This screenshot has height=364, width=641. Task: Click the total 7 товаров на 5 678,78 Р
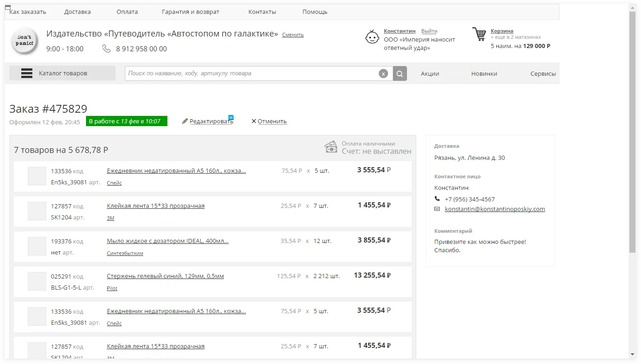coord(61,150)
